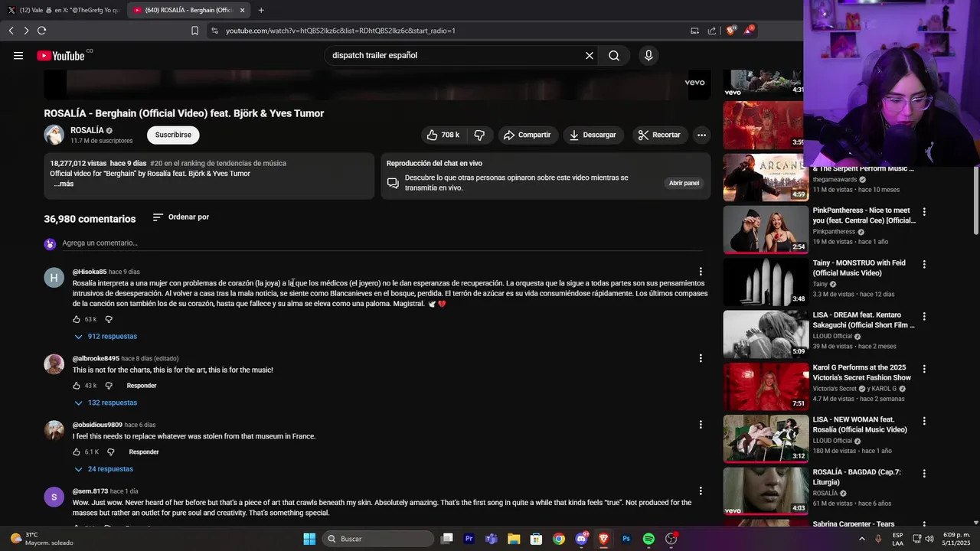Open the Windows Start menu
Image resolution: width=980 pixels, height=551 pixels.
309,539
